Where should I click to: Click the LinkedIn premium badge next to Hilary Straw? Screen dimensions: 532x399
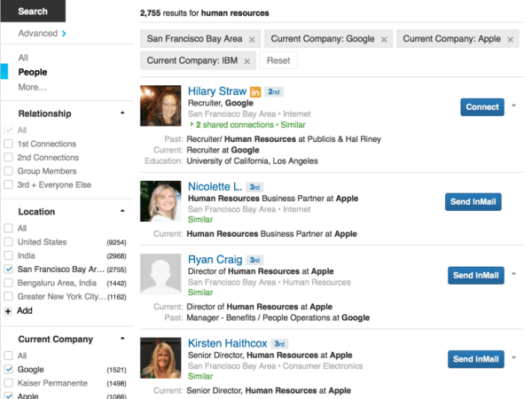click(255, 91)
